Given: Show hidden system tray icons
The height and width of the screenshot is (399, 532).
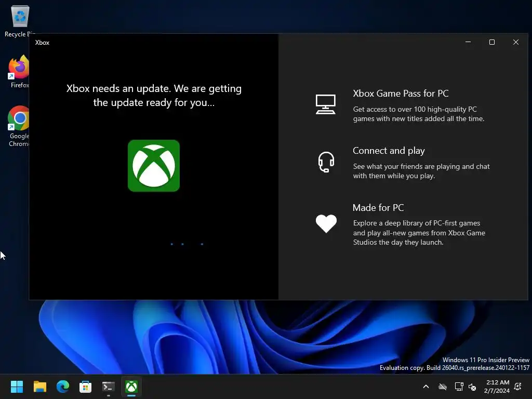Looking at the screenshot, I should point(426,387).
